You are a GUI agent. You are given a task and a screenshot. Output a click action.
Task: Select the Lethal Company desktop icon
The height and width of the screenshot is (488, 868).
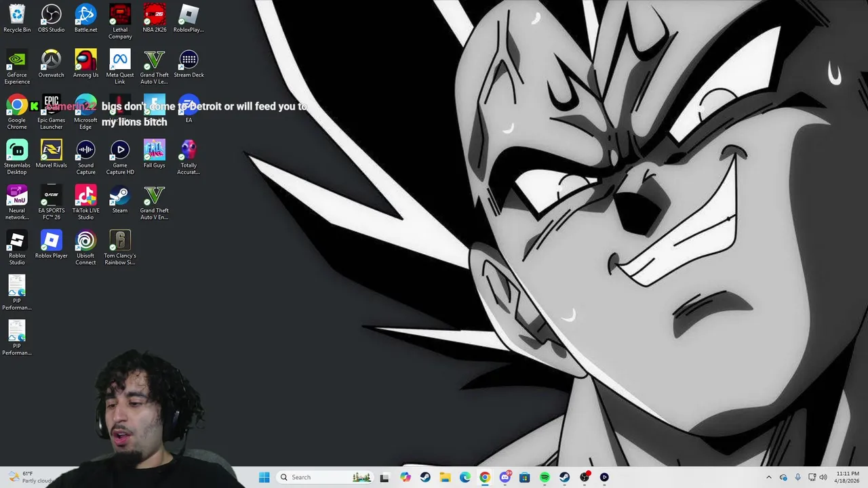click(x=120, y=22)
